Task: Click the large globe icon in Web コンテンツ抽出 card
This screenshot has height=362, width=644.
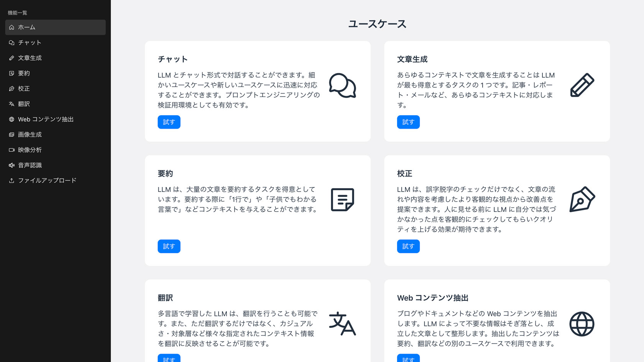Action: click(582, 324)
